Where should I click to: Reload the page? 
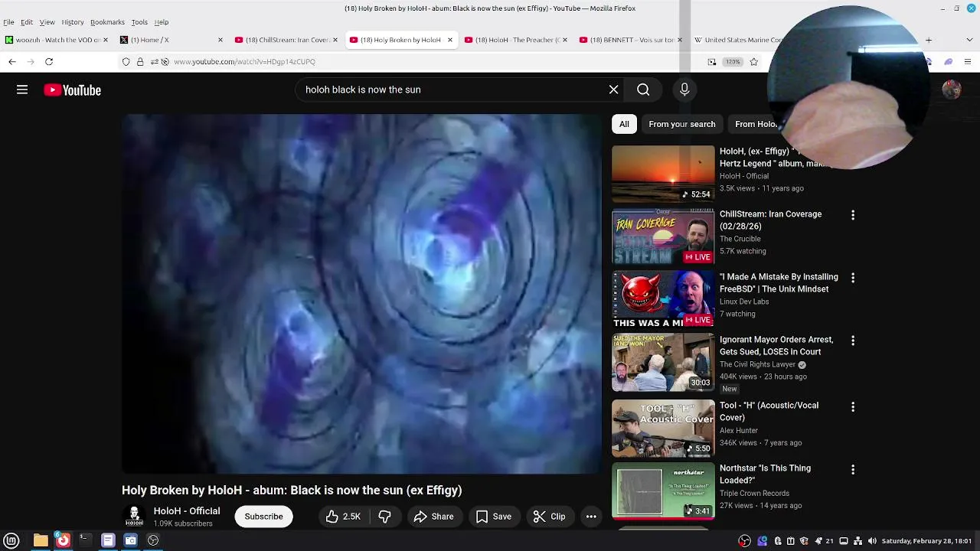pos(49,61)
